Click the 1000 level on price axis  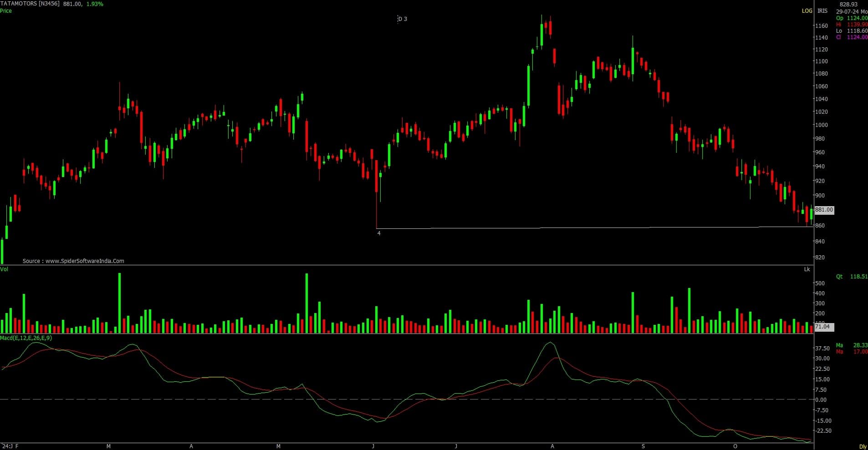(x=822, y=125)
